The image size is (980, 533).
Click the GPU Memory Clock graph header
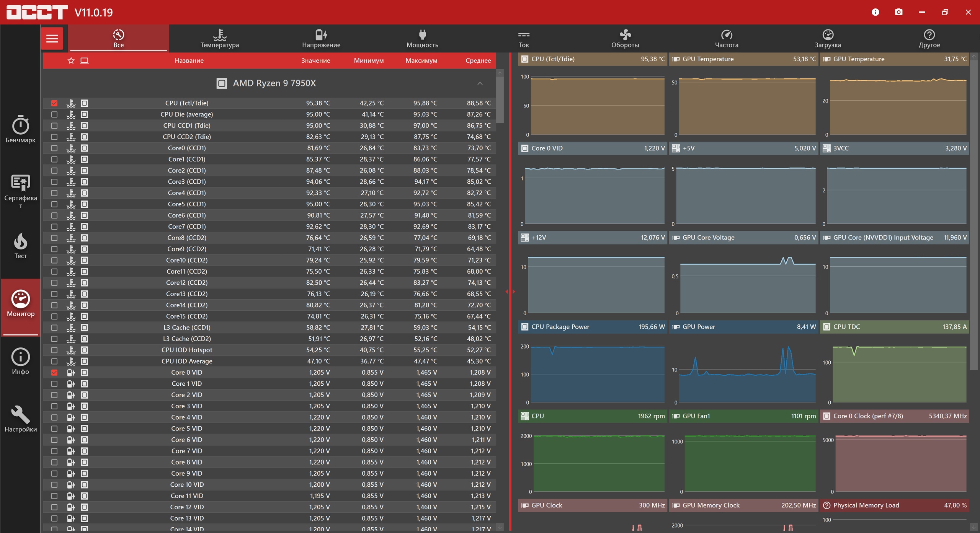click(743, 505)
